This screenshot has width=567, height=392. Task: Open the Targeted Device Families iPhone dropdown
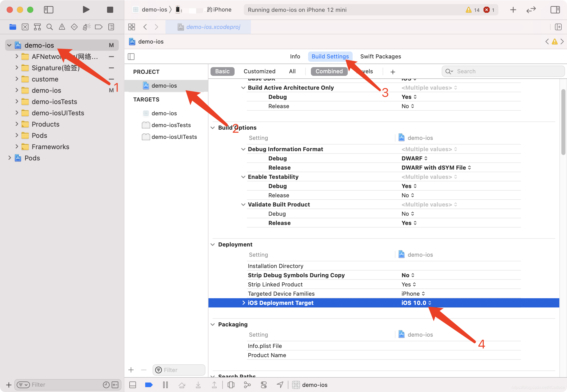413,294
